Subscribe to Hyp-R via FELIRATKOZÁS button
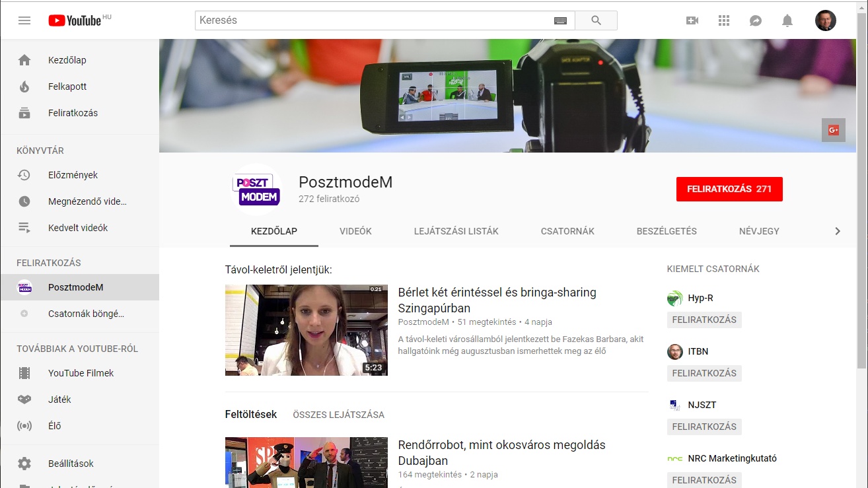868x488 pixels. coord(704,320)
